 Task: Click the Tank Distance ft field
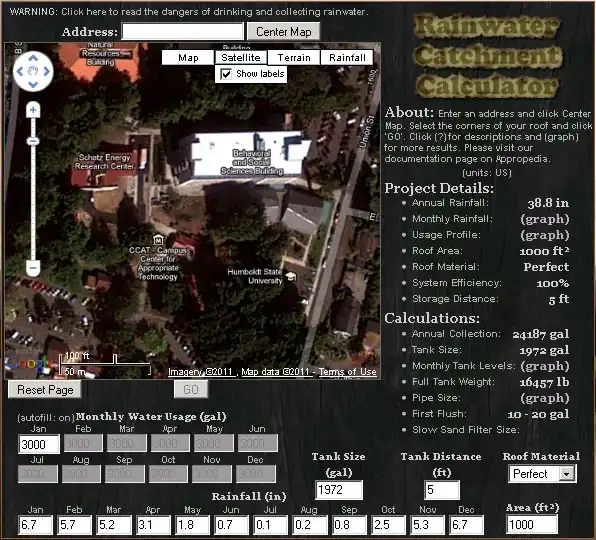[x=442, y=490]
